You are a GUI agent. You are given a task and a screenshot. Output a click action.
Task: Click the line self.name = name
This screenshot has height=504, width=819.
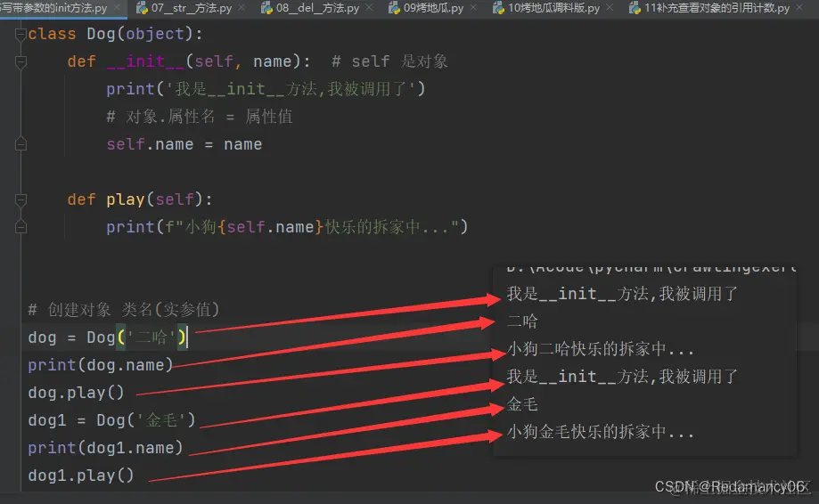[184, 144]
